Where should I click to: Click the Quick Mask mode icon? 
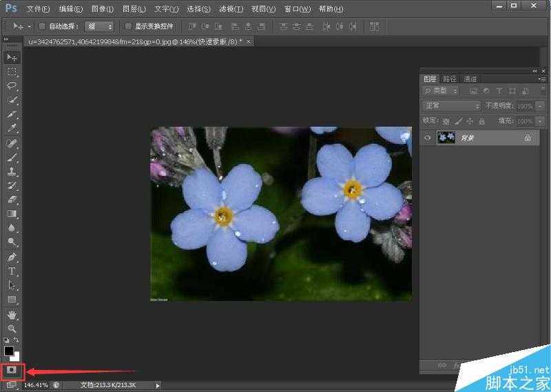coord(12,371)
